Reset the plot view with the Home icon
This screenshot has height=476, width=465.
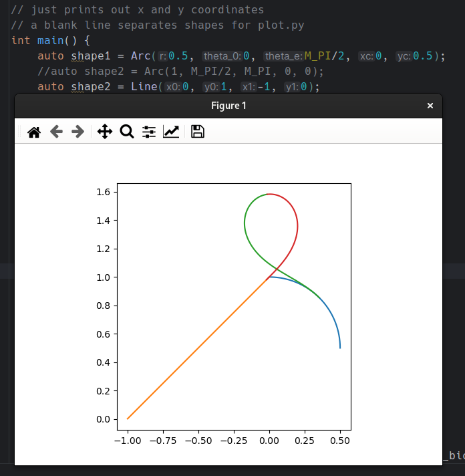pos(34,132)
